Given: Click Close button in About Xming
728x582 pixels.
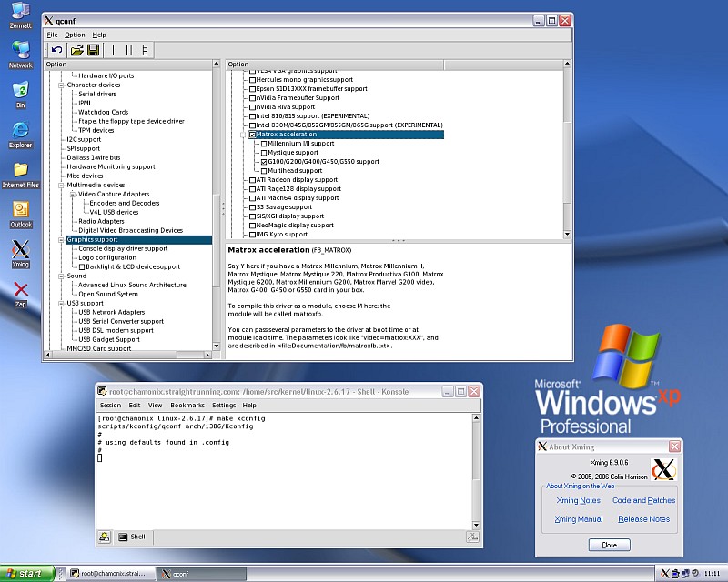Looking at the screenshot, I should click(609, 545).
